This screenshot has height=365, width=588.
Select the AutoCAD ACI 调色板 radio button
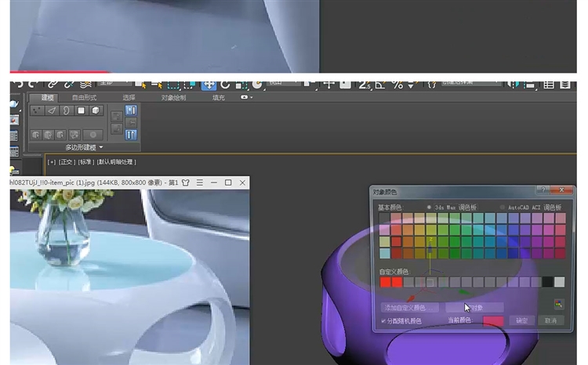(x=502, y=208)
